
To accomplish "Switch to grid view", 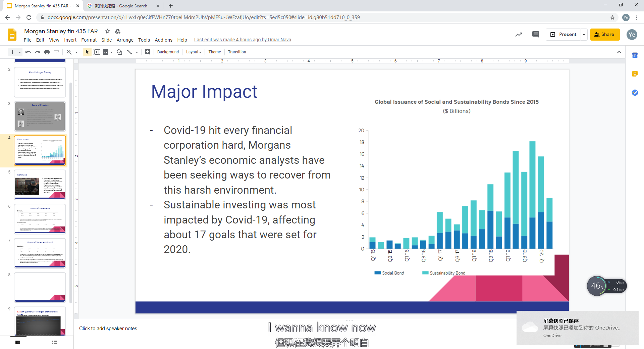I will 54,342.
